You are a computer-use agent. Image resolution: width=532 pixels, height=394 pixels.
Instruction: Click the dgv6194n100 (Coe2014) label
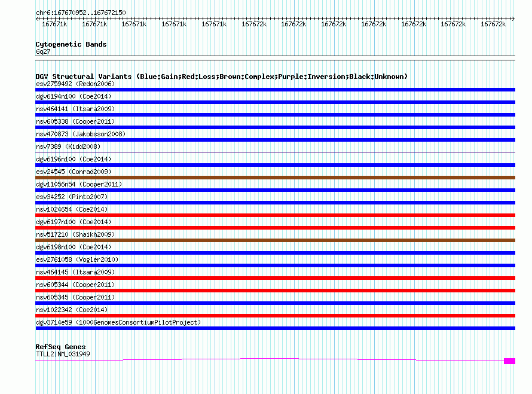tap(74, 96)
